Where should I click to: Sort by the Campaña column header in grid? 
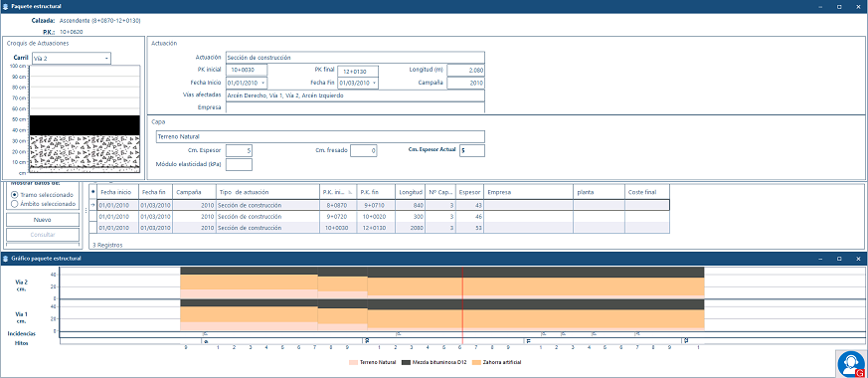pos(194,192)
